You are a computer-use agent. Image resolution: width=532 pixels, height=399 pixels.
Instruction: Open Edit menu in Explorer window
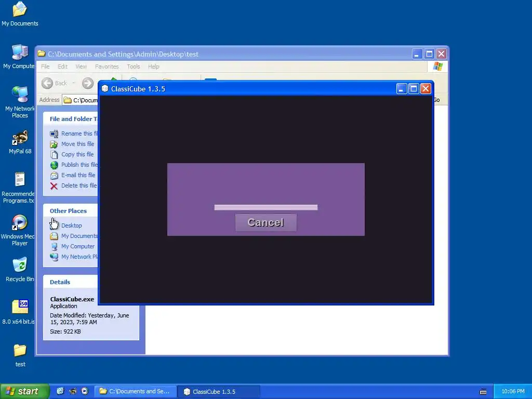tap(62, 66)
